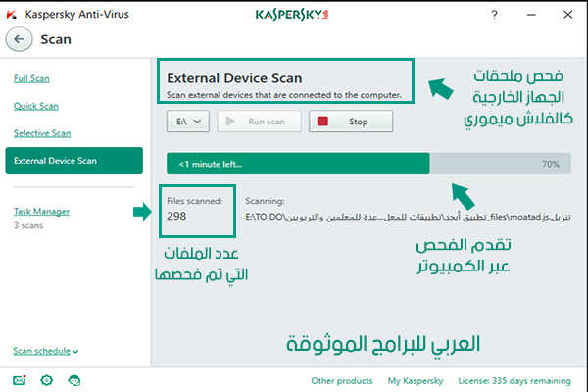This screenshot has width=588, height=392.
Task: Go back using the arrow button
Action: coord(19,39)
